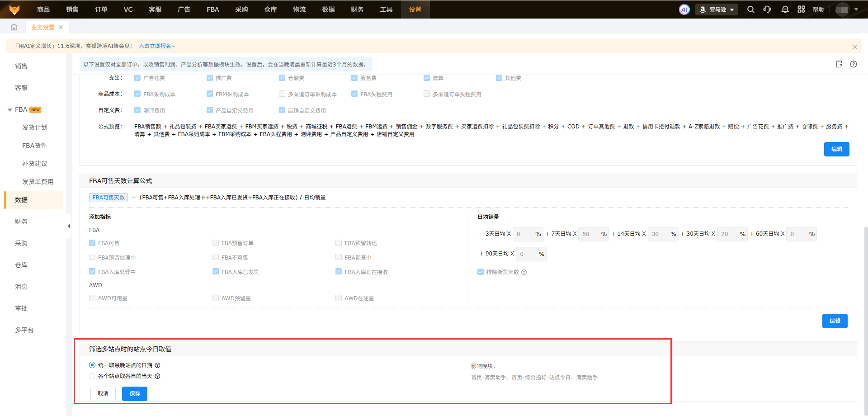Select 数据 in the left sidebar
Image resolution: width=868 pixels, height=416 pixels.
coord(33,200)
